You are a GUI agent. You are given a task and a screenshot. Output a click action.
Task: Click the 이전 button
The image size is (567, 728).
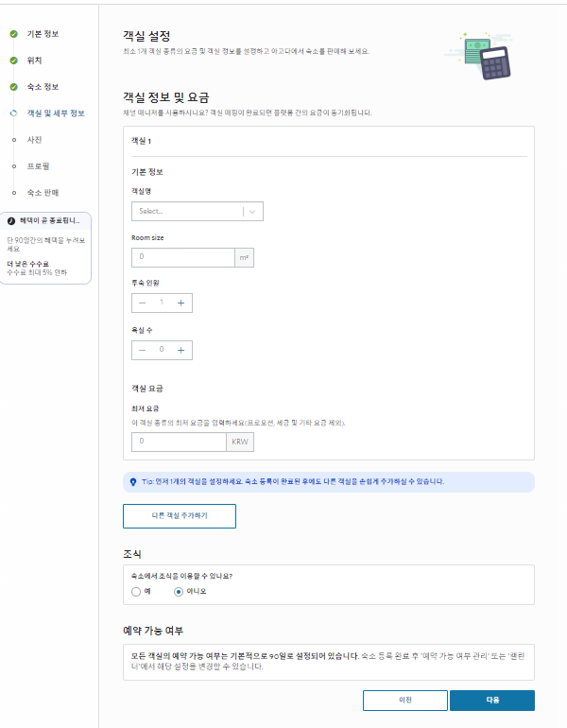point(404,701)
